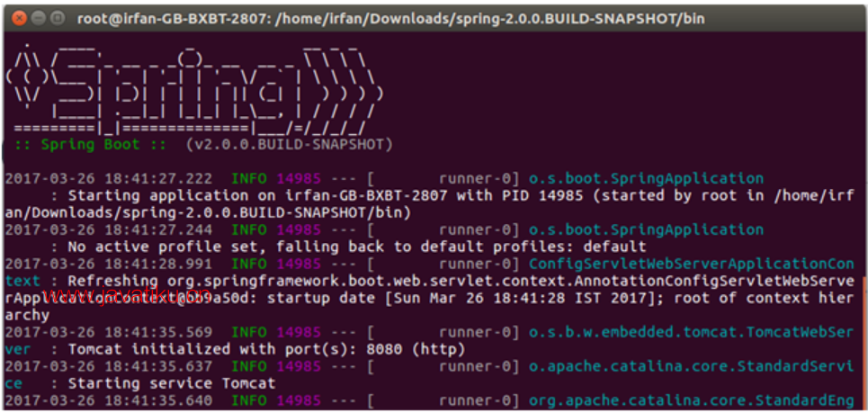Click the wrapped word 'archy'

point(28,316)
